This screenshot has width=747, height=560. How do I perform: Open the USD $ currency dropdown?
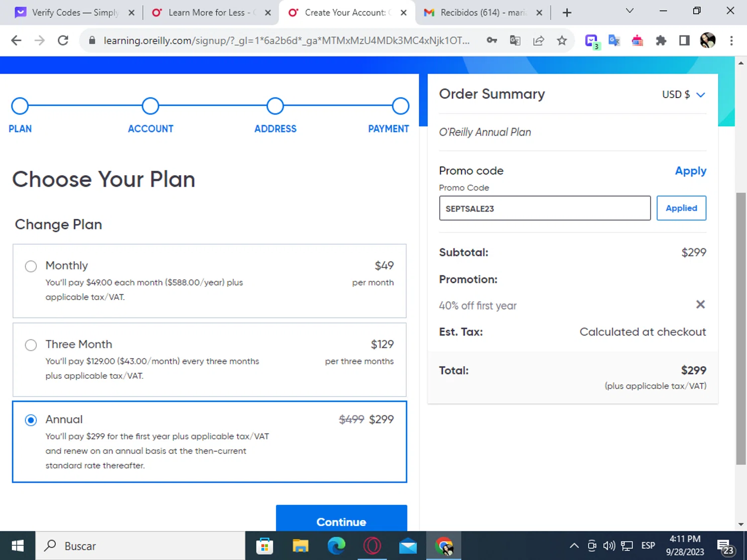[x=683, y=95]
